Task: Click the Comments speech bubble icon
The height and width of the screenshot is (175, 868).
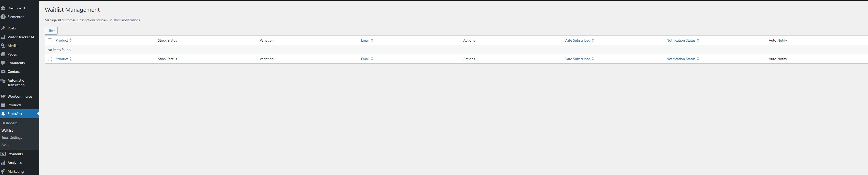Action: 3,63
